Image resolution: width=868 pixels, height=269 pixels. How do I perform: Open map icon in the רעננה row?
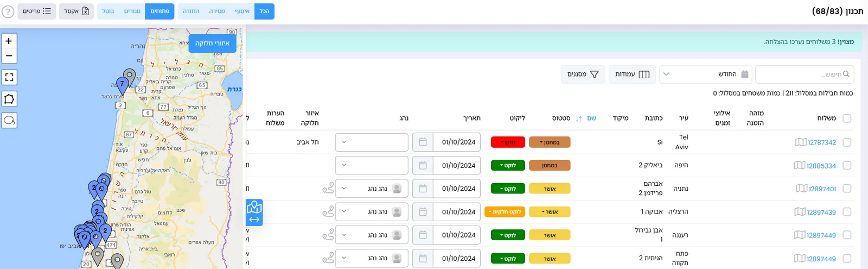coord(800,235)
